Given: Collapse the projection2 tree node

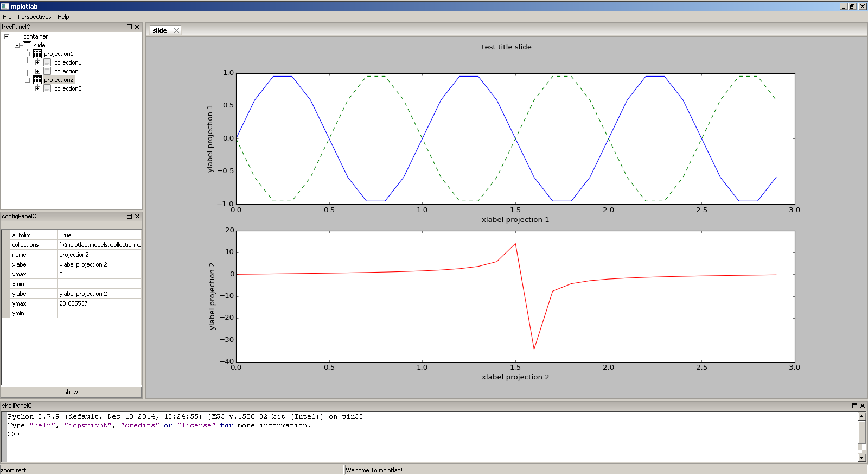Looking at the screenshot, I should point(27,80).
